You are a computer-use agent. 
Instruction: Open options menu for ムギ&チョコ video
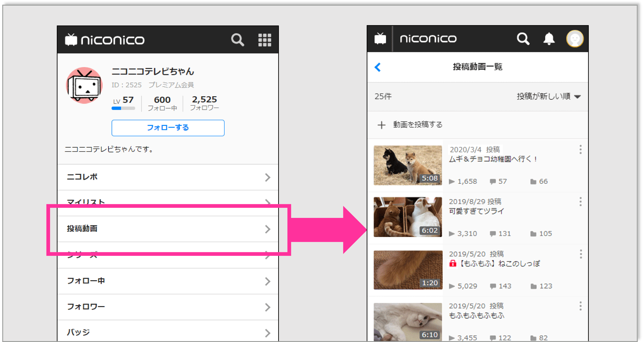[580, 149]
